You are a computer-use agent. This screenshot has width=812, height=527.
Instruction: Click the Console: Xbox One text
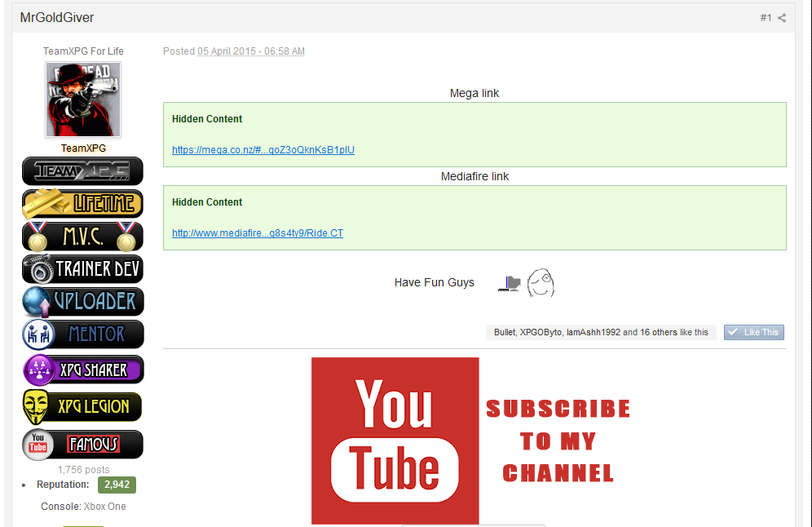(83, 507)
